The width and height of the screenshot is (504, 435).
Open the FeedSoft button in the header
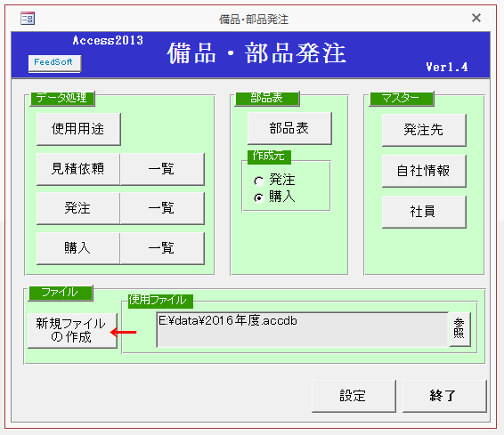click(54, 63)
